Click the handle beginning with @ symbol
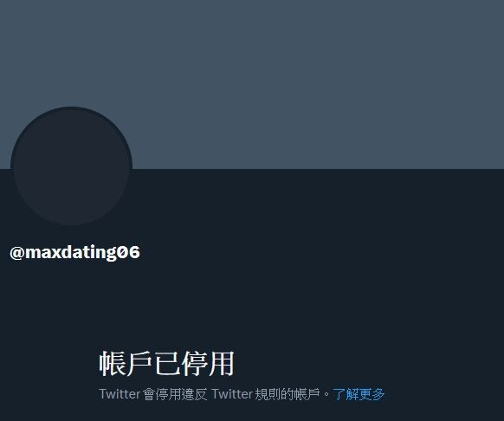Image resolution: width=504 pixels, height=421 pixels. (x=74, y=252)
